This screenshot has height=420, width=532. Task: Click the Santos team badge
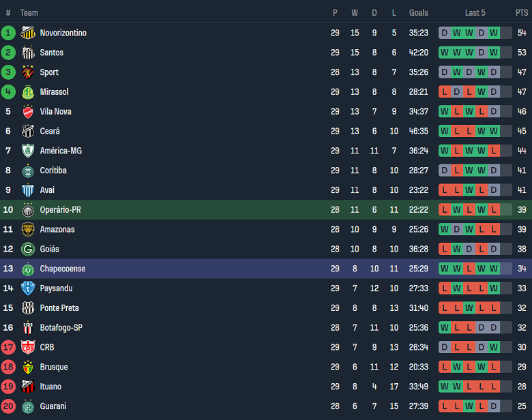pyautogui.click(x=28, y=52)
